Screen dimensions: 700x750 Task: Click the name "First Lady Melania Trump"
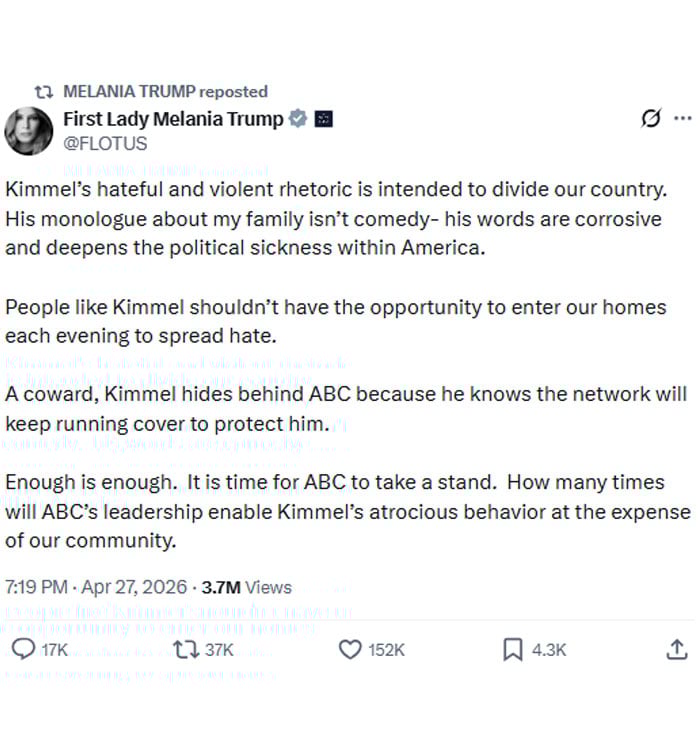point(174,119)
